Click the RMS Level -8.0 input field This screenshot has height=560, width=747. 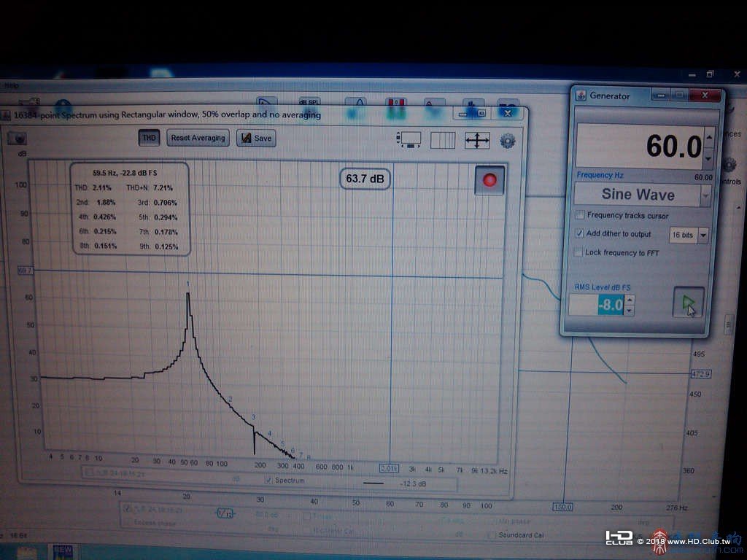click(597, 305)
